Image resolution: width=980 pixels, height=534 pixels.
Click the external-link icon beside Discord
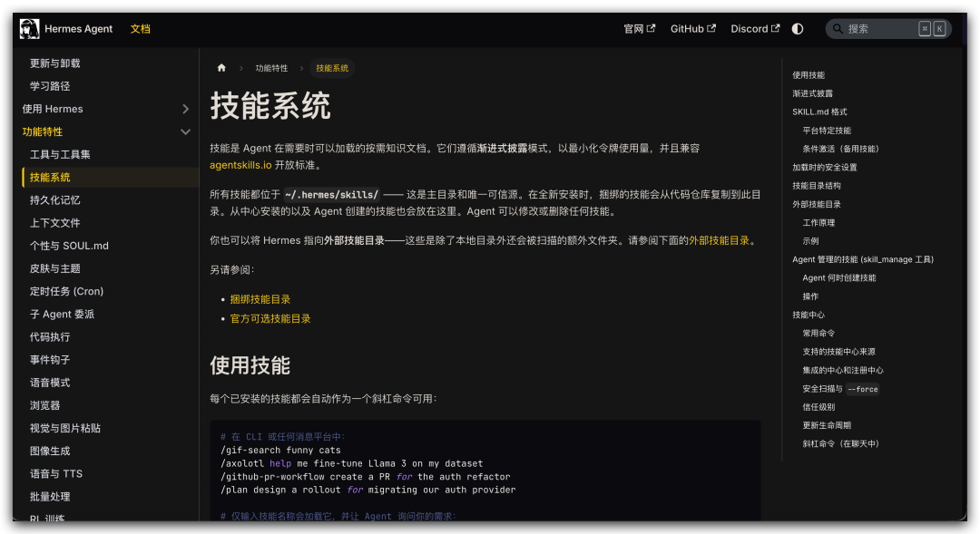pos(776,28)
